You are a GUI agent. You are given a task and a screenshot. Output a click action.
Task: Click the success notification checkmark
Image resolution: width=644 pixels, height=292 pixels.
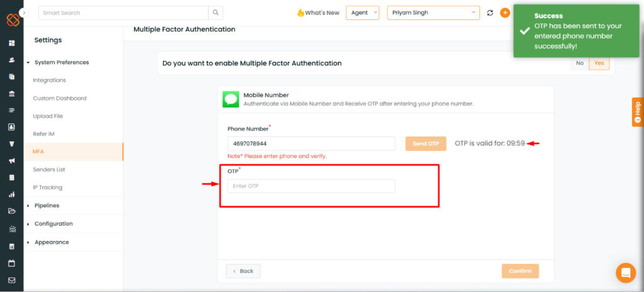[x=524, y=31]
